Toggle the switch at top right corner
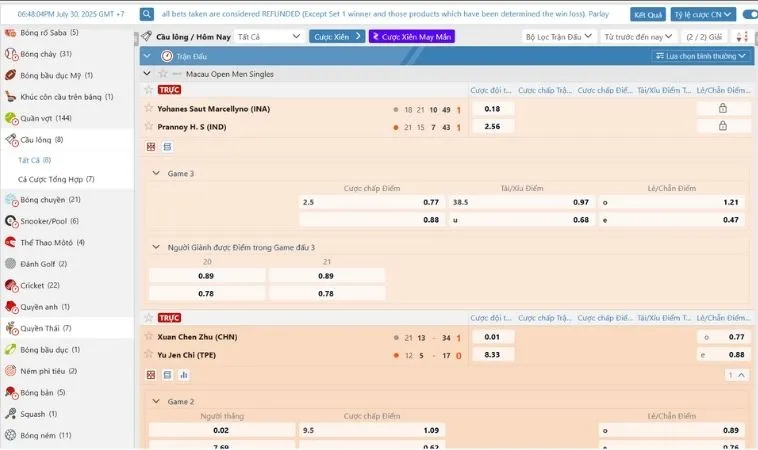The height and width of the screenshot is (450, 758). [x=750, y=15]
